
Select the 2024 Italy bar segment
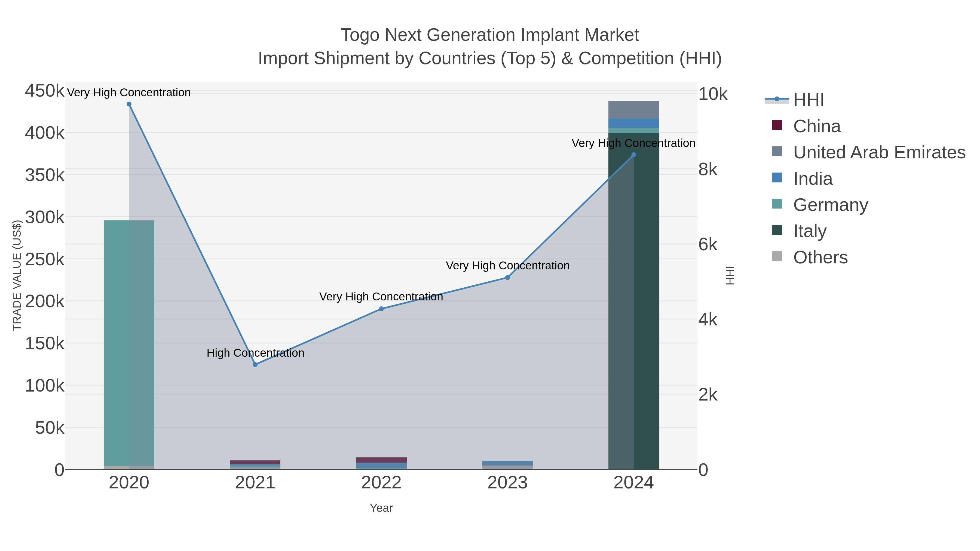coord(633,301)
